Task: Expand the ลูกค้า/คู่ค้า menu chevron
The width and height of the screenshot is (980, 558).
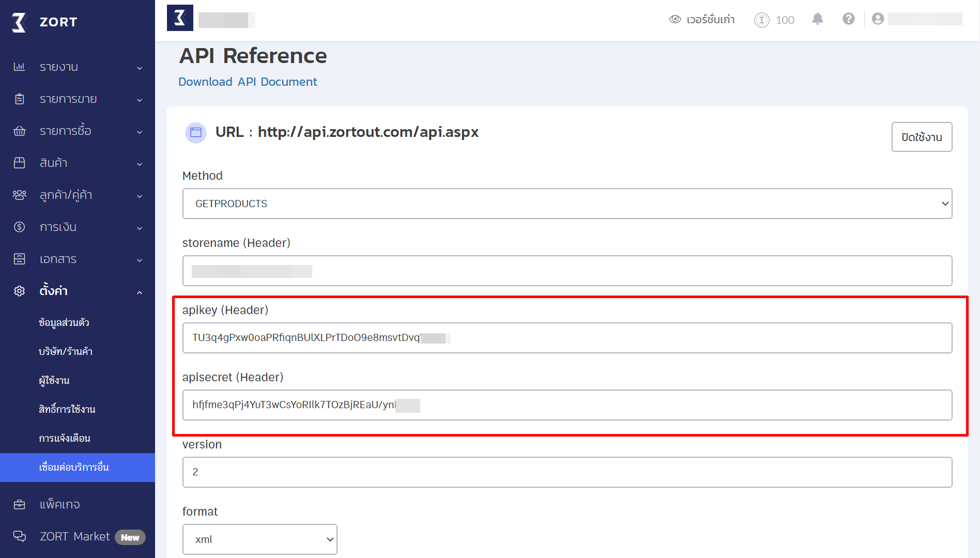Action: click(140, 196)
